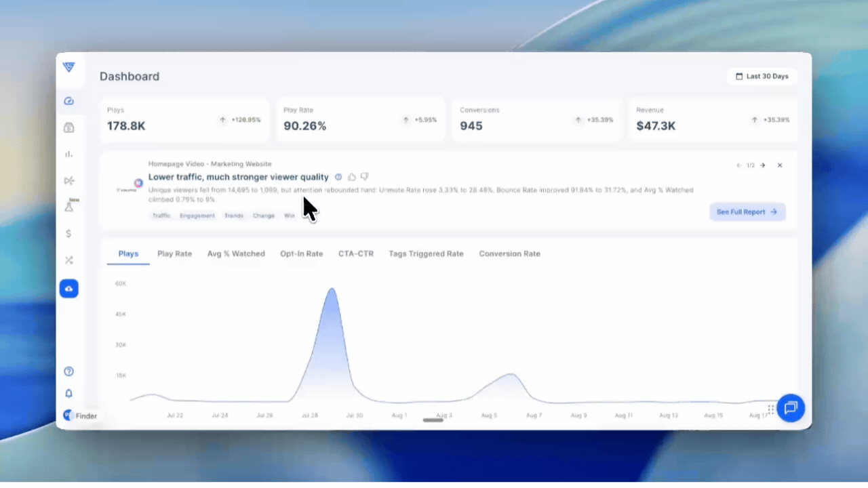868x488 pixels.
Task: Click the See Full Report button
Action: 747,212
